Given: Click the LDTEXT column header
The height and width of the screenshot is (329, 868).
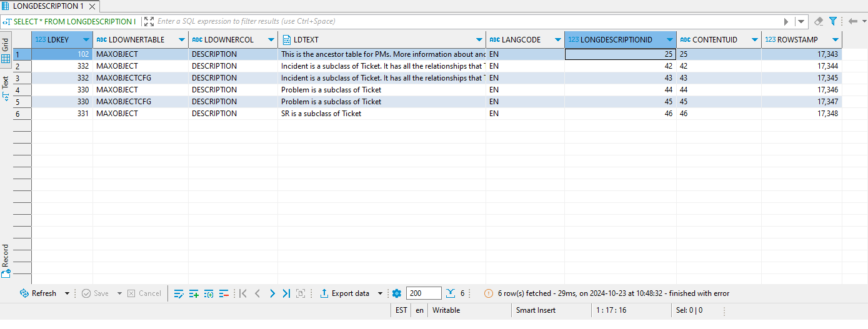Looking at the screenshot, I should pos(382,40).
